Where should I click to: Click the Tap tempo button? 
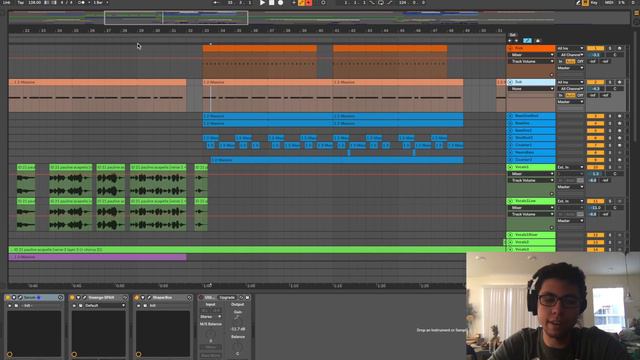click(x=20, y=2)
